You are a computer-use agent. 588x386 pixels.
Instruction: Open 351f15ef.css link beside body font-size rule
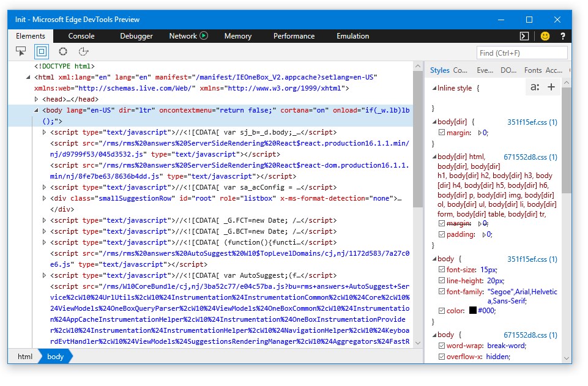[x=532, y=259]
